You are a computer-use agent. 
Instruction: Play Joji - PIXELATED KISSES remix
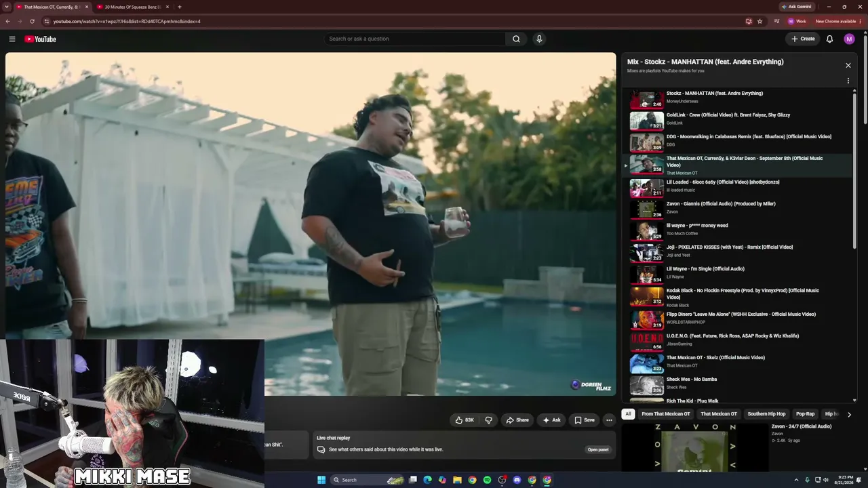point(738,254)
